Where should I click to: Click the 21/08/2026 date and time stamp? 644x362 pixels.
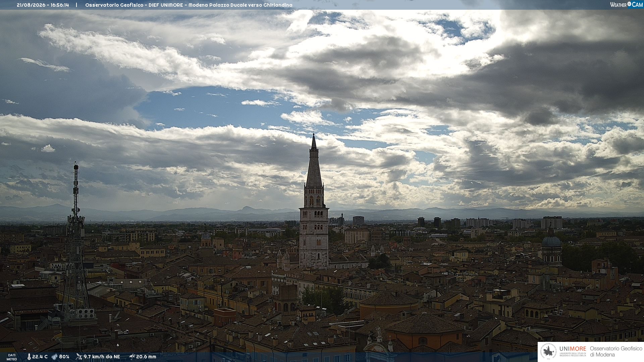pos(43,5)
